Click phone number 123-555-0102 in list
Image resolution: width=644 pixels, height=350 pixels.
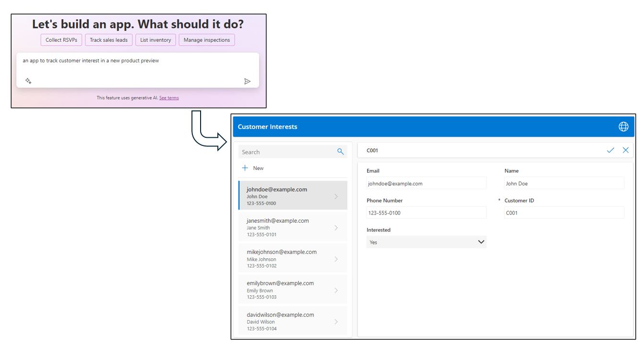tap(262, 266)
